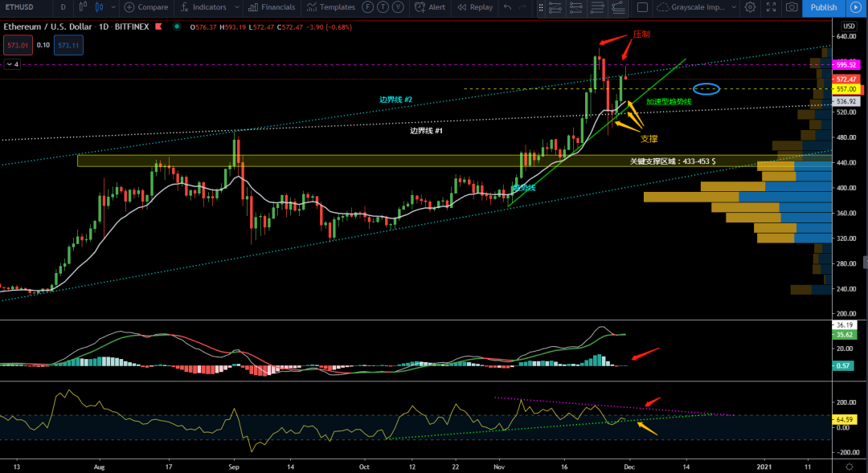
Task: Click the Compare symbol button
Action: pos(145,7)
